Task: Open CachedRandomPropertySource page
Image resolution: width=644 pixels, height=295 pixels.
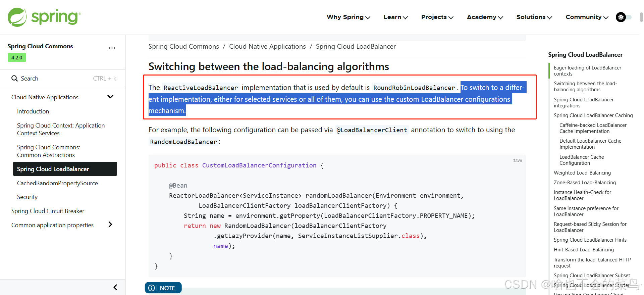Action: [x=57, y=183]
